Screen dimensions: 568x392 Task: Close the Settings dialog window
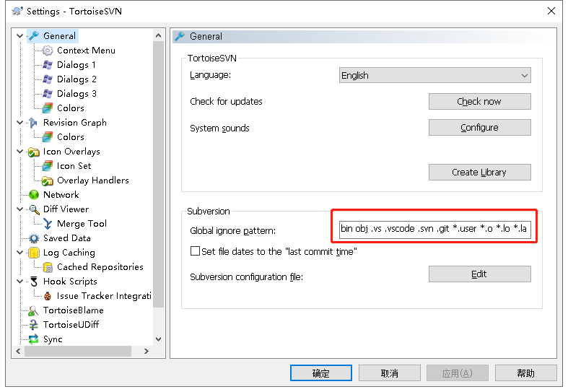(551, 11)
